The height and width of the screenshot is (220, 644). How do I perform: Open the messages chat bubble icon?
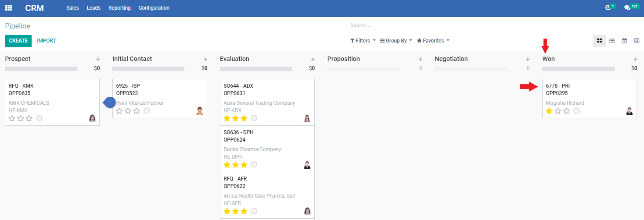click(627, 8)
